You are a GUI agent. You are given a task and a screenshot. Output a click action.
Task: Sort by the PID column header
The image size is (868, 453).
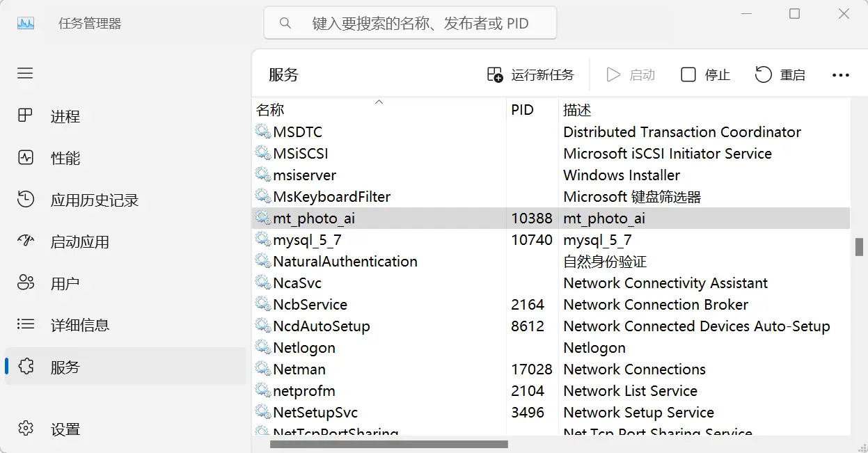tap(522, 110)
